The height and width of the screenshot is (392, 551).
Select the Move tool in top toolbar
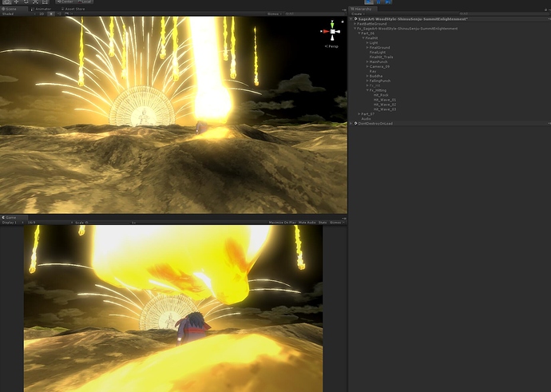pos(16,2)
